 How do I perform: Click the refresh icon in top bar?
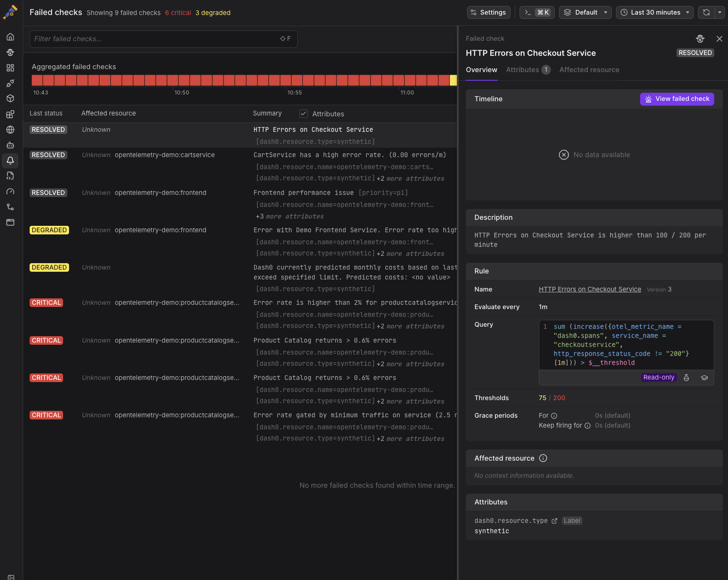tap(706, 12)
